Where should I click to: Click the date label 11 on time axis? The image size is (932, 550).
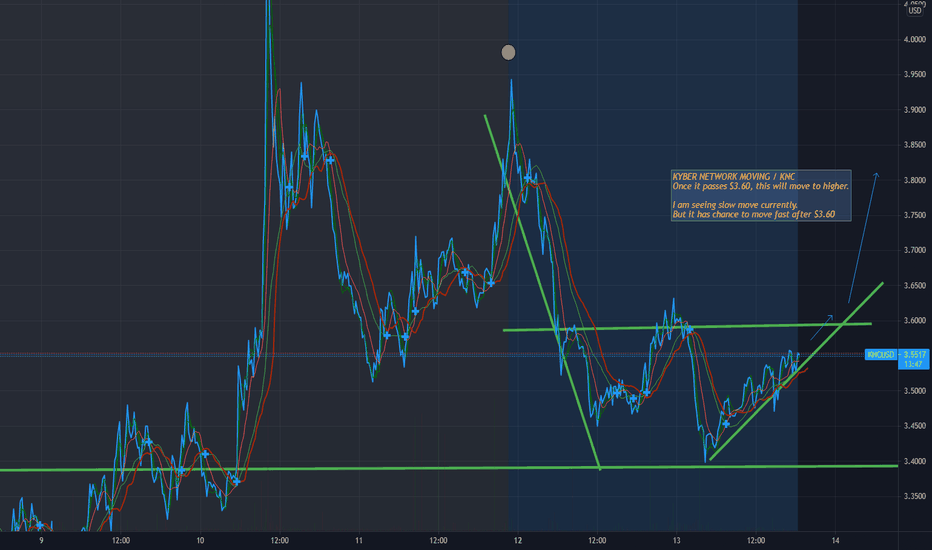click(359, 540)
